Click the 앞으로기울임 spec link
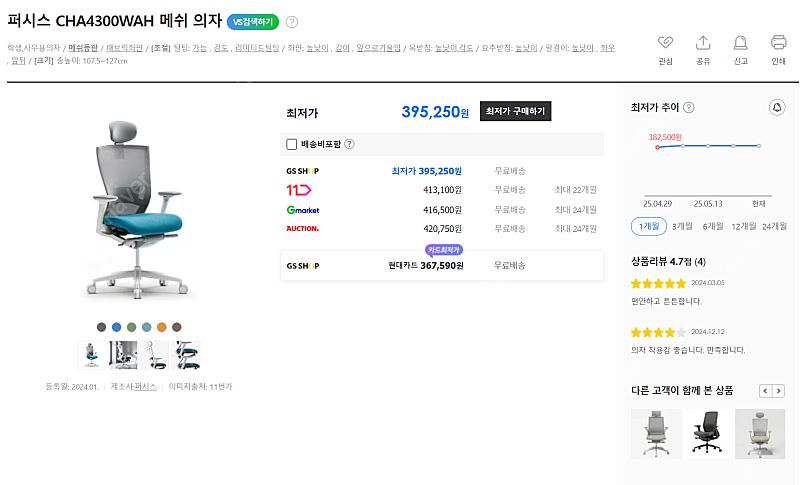 click(378, 48)
